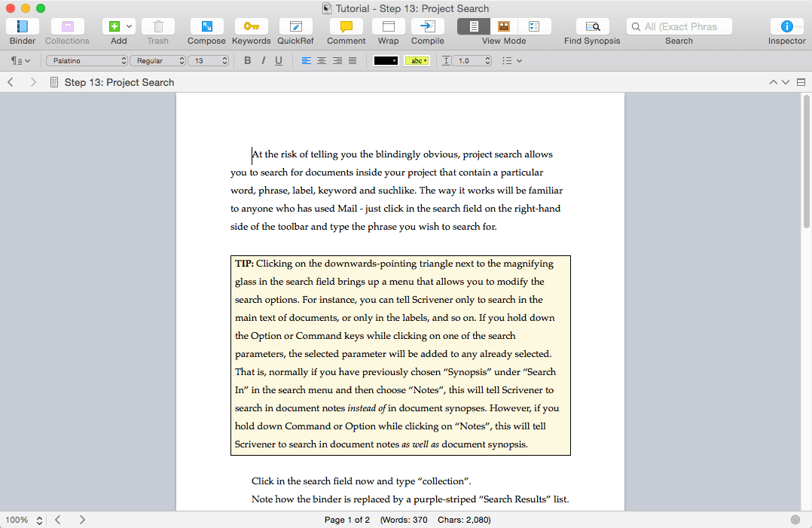
Task: Open the yellow highlight color swatch
Action: 417,60
